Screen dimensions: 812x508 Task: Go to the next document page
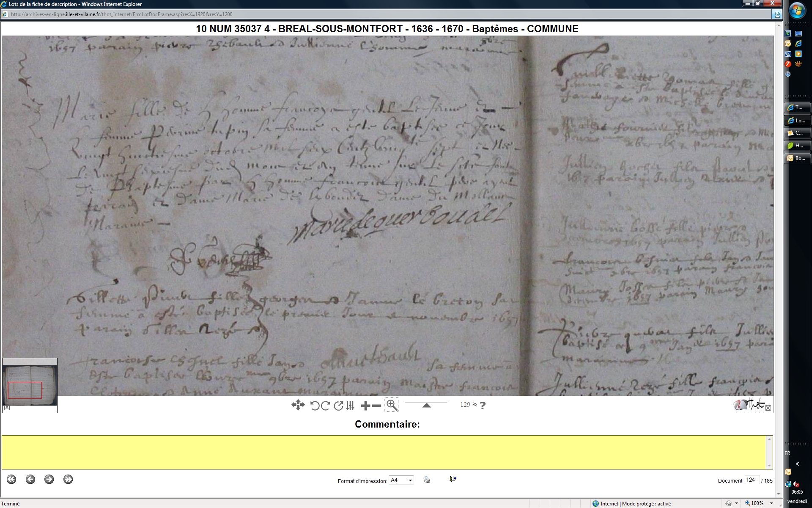[x=49, y=479]
